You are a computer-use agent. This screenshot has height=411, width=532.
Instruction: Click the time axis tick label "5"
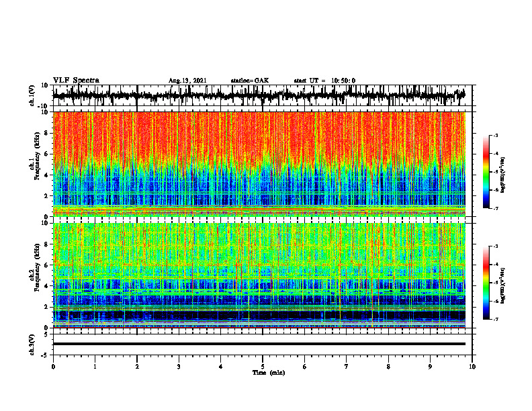tap(263, 367)
